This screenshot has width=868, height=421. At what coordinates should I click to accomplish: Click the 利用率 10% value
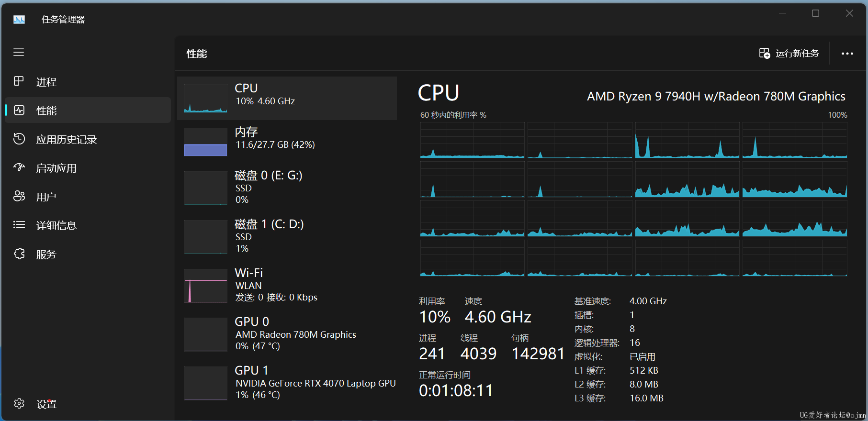(435, 317)
